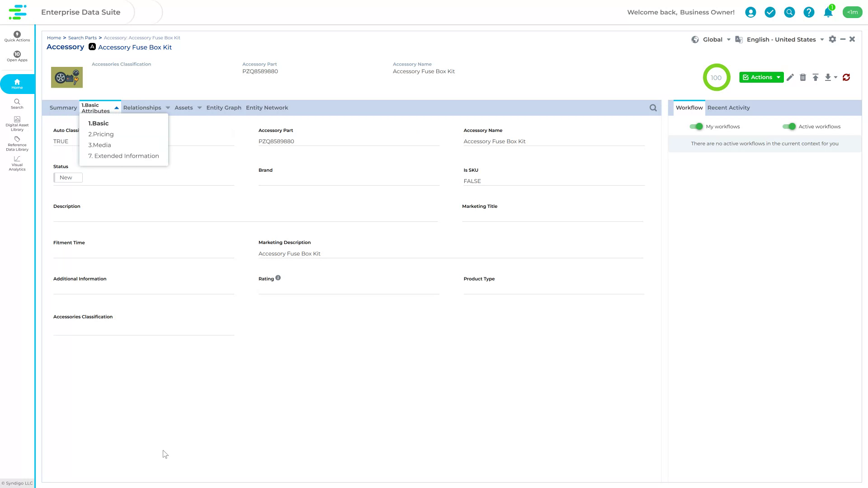This screenshot has height=488, width=868.
Task: Open the Reference Data Library sidebar icon
Action: point(17,144)
